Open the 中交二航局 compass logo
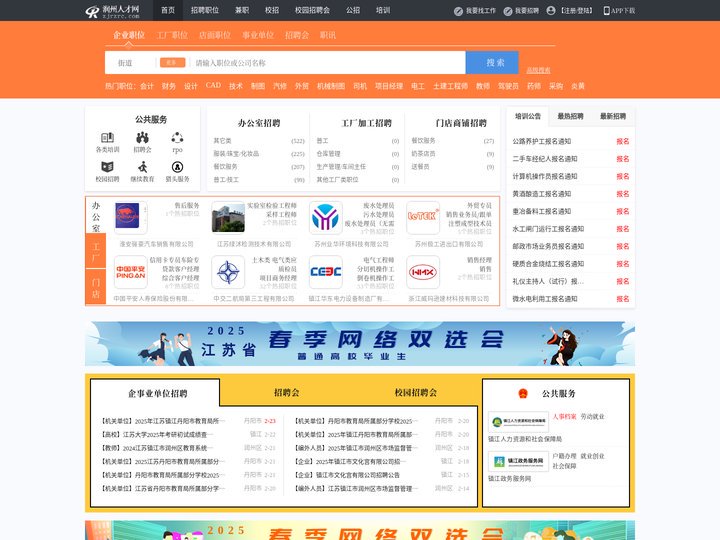This screenshot has width=720, height=540. (x=228, y=272)
